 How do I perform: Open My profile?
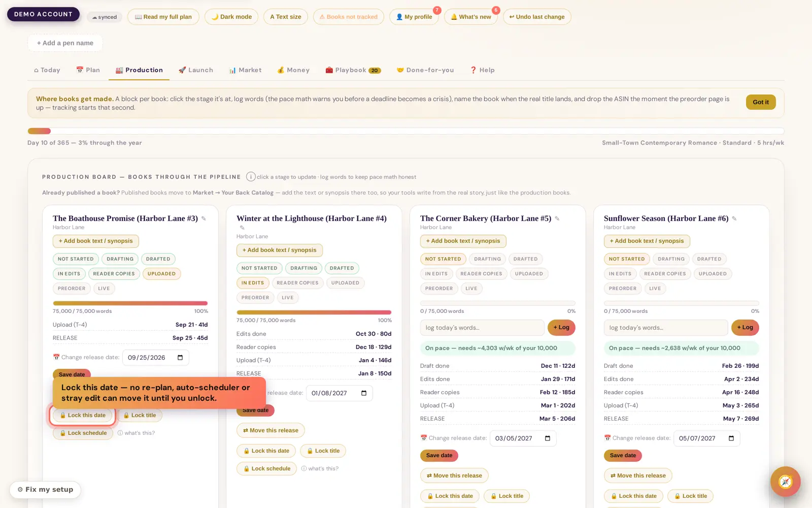coord(414,17)
